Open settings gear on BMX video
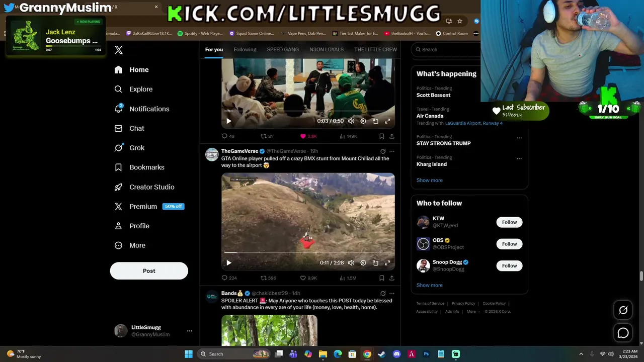 [x=363, y=263]
